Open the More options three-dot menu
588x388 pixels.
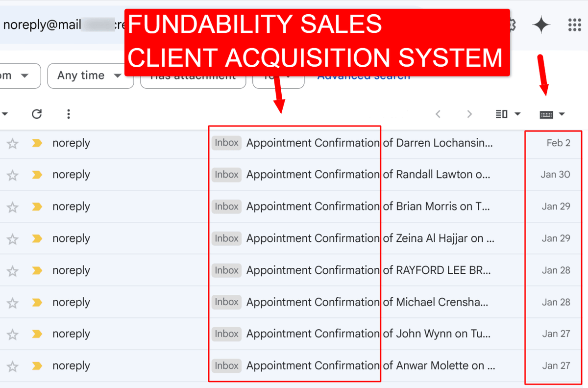[69, 114]
